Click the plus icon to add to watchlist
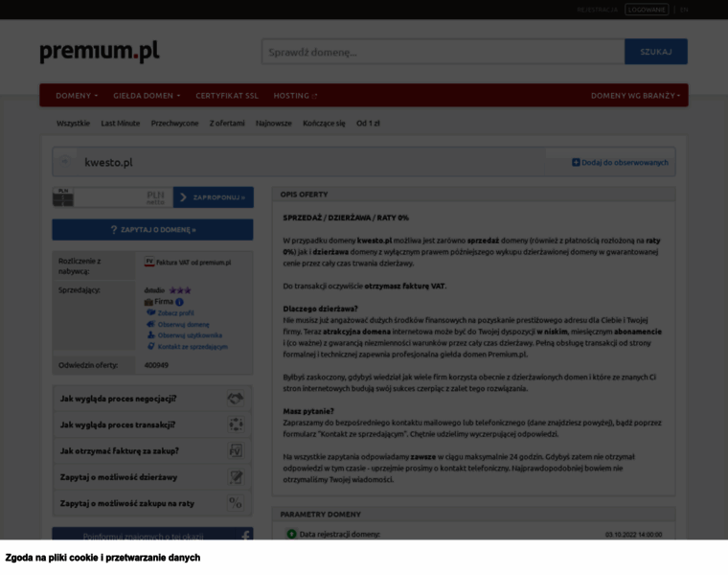 [x=576, y=162]
